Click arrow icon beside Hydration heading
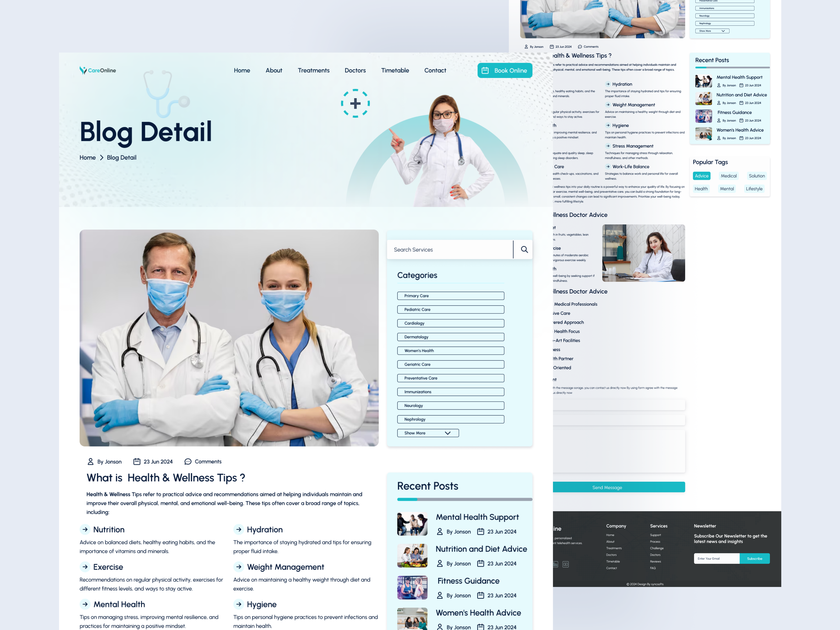Image resolution: width=840 pixels, height=630 pixels. [x=238, y=529]
